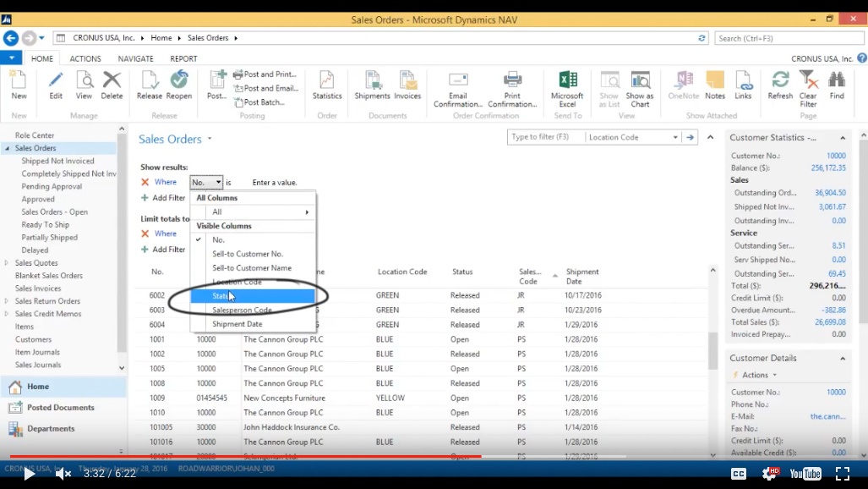Screen dimensions: 868x489
Task: Apply filter with the arrow button
Action: [x=690, y=137]
